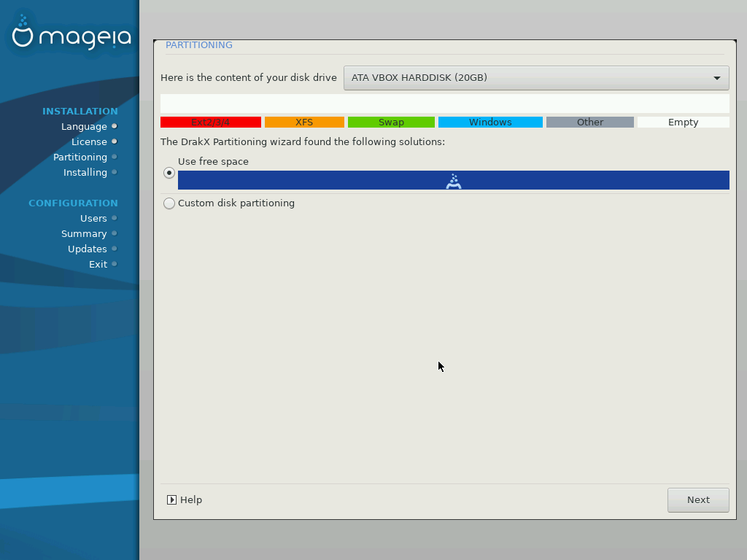Click the Summary step in sidebar
The height and width of the screenshot is (560, 747).
[84, 233]
